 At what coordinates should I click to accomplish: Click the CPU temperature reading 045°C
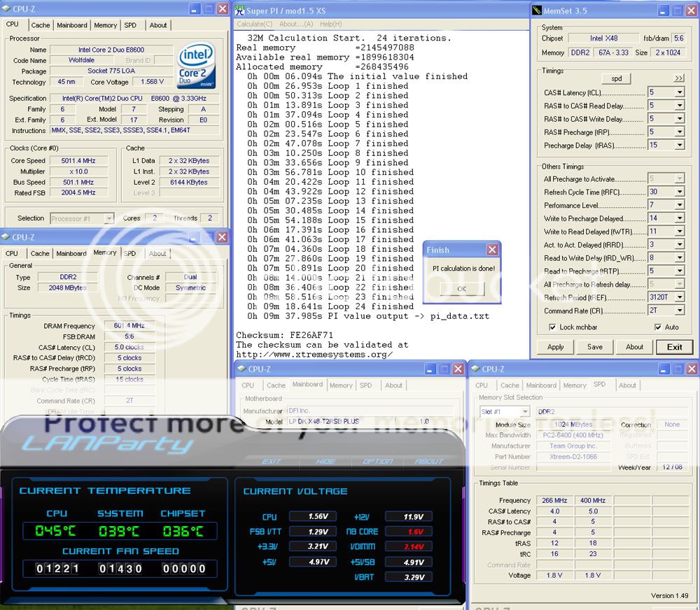(55, 531)
